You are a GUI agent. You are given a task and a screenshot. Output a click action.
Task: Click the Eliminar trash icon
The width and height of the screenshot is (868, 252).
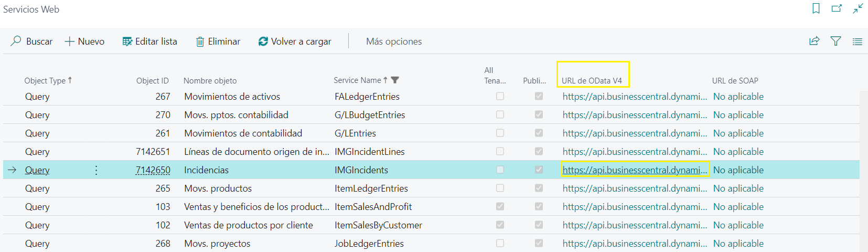click(200, 41)
